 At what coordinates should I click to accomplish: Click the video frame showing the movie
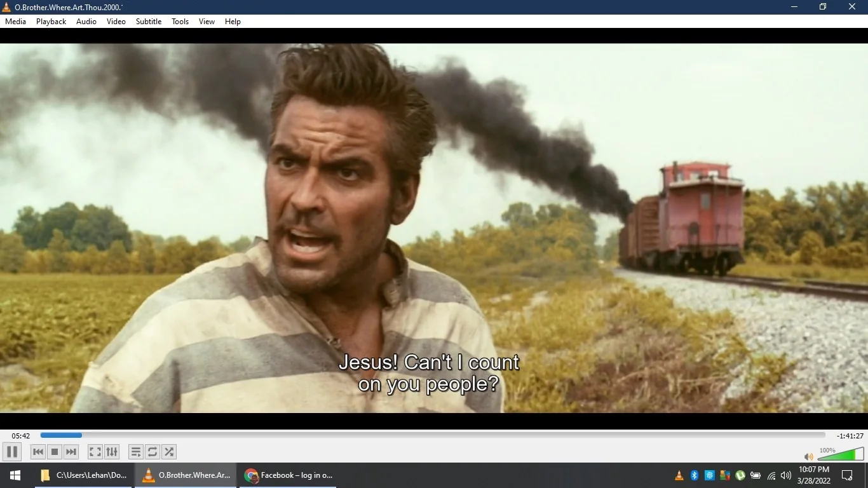click(434, 228)
